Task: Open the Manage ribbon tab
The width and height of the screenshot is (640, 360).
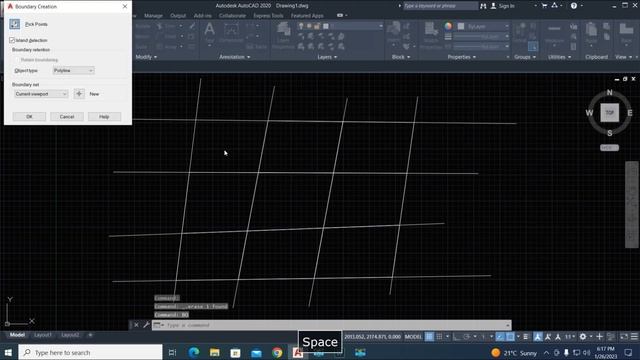Action: tap(153, 16)
